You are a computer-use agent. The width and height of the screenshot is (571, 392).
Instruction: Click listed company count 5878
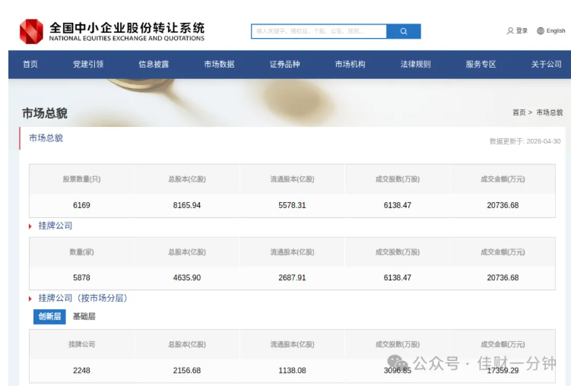(x=81, y=278)
